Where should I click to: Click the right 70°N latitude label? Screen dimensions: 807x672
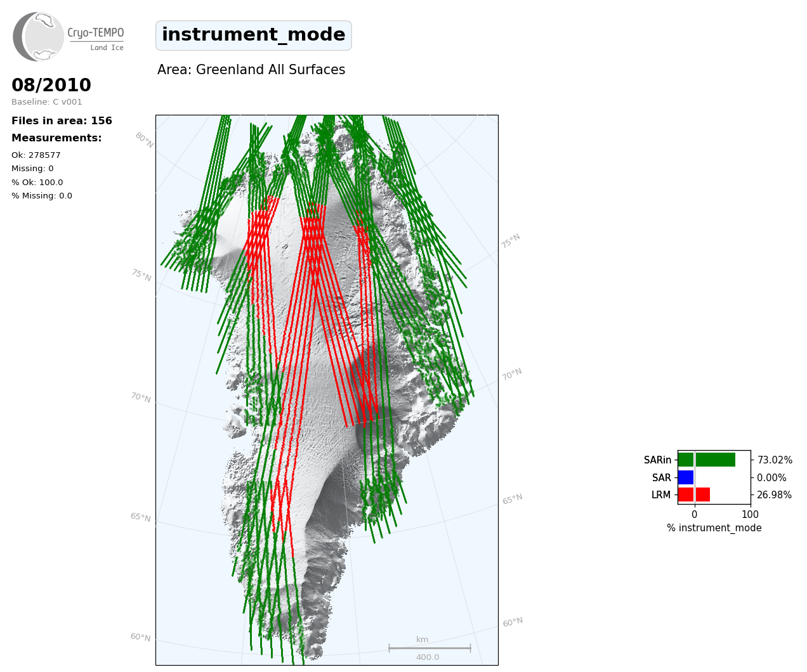[512, 374]
